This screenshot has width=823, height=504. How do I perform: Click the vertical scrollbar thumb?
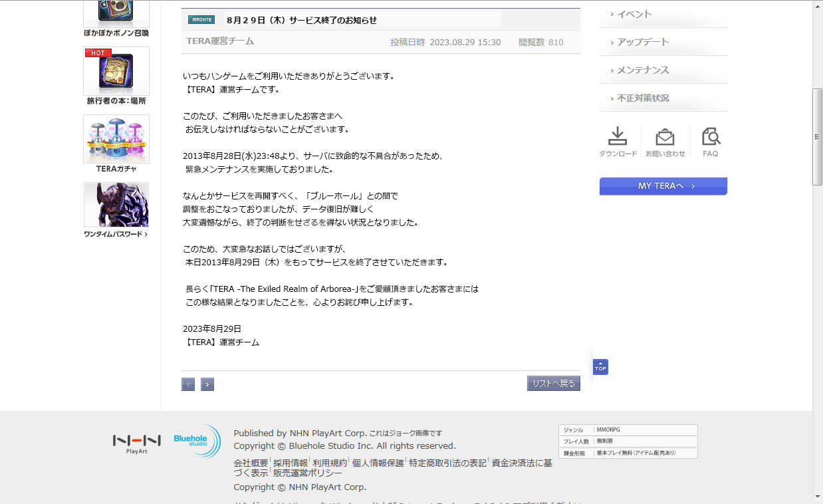(818, 136)
